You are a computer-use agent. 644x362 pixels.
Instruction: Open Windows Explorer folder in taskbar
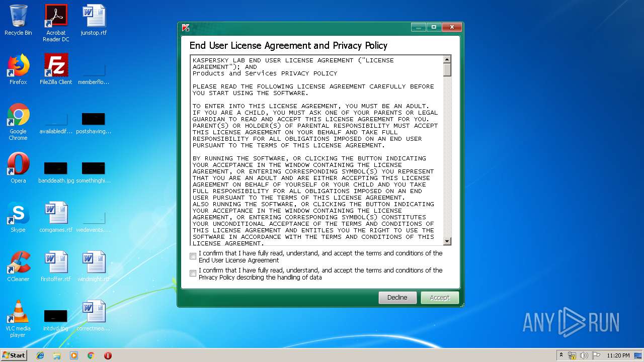pyautogui.click(x=57, y=355)
